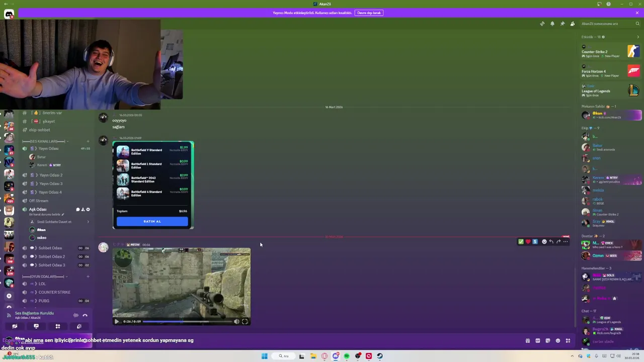644x362 pixels.
Task: Open League of Legends activity card
Action: click(x=610, y=90)
